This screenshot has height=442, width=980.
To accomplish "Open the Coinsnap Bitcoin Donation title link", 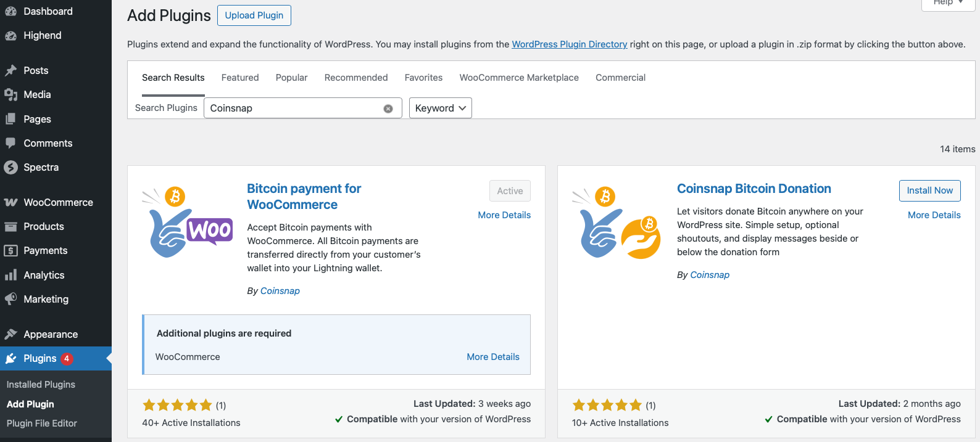I will click(x=754, y=189).
